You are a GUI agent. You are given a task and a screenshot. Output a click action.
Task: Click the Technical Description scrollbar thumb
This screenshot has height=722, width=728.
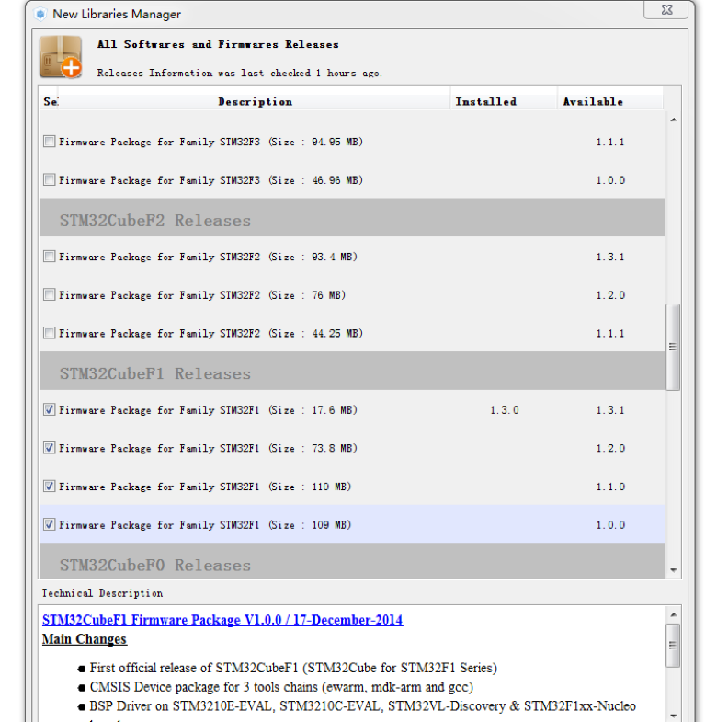[x=673, y=646]
